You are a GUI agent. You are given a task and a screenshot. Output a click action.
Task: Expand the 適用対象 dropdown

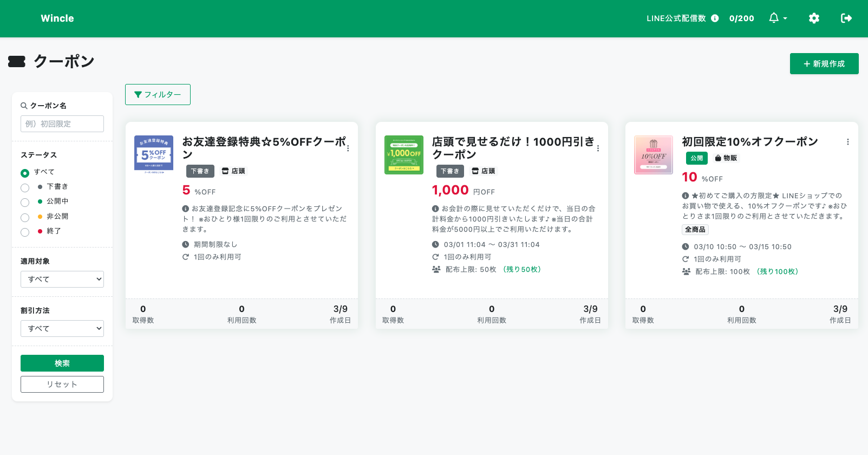[62, 279]
